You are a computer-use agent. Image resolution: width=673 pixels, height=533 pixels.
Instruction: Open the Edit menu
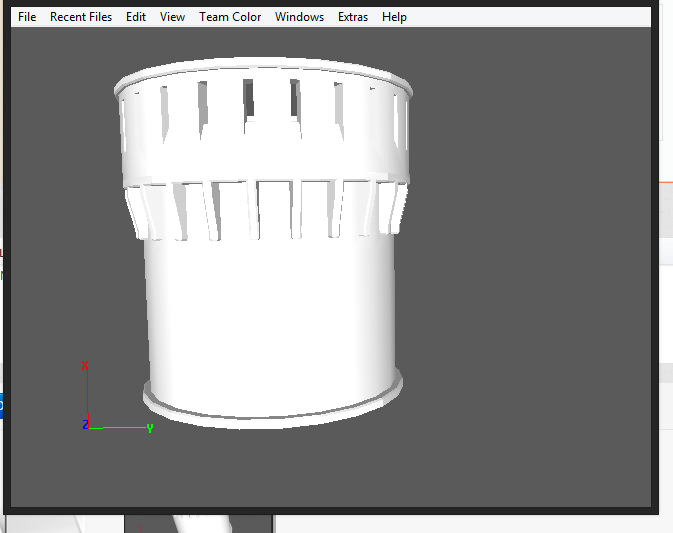click(x=136, y=17)
